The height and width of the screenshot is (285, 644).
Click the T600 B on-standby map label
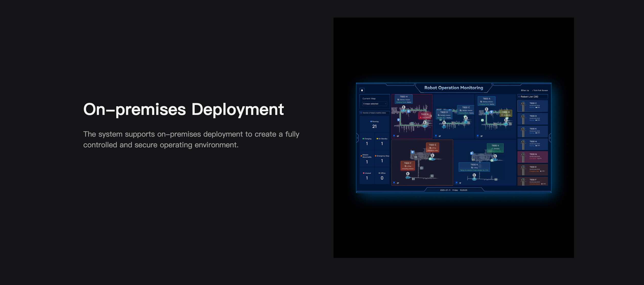[x=506, y=113]
